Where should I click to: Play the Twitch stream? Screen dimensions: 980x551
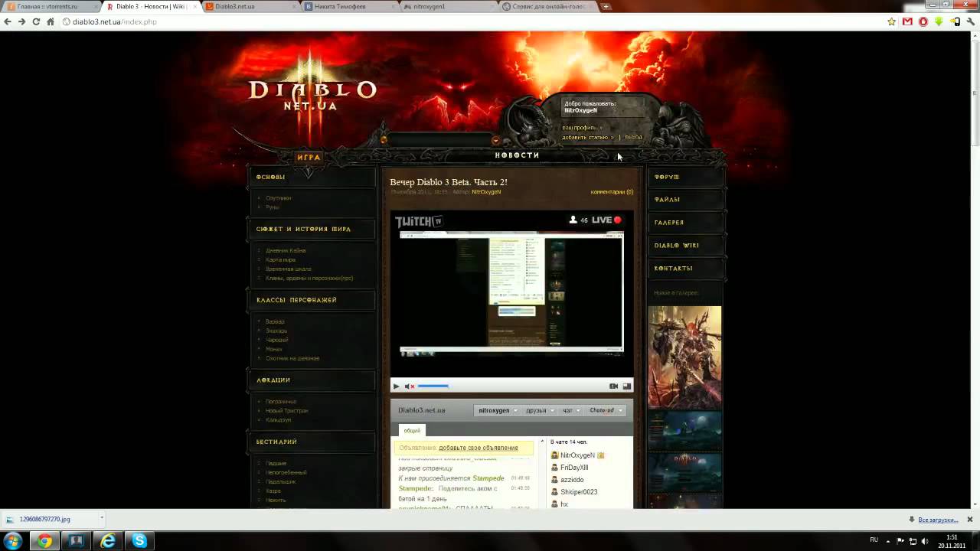point(396,386)
